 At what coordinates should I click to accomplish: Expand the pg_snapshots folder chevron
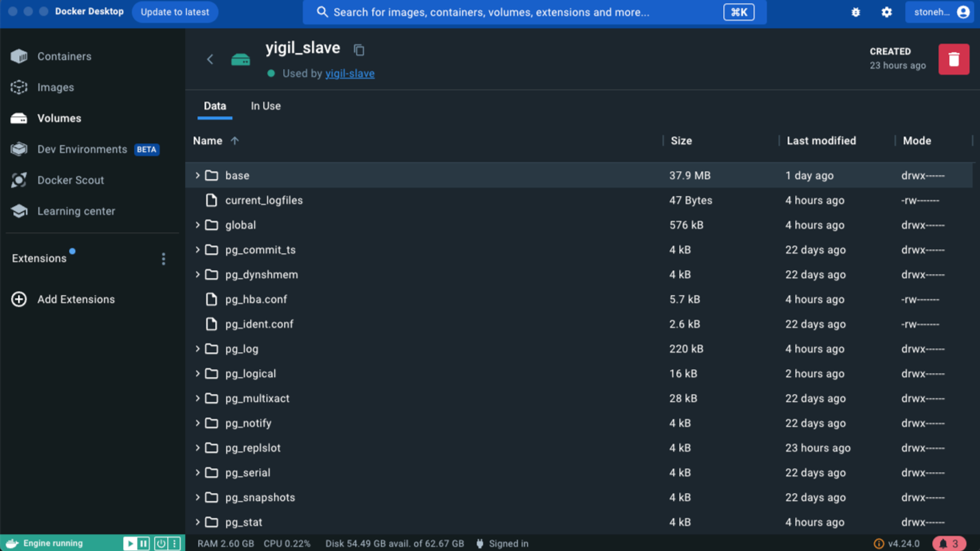tap(197, 497)
